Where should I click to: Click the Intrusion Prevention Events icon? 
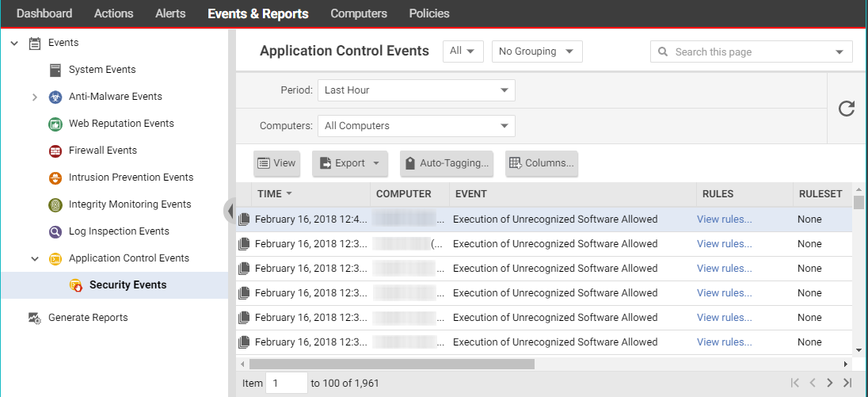click(x=55, y=178)
